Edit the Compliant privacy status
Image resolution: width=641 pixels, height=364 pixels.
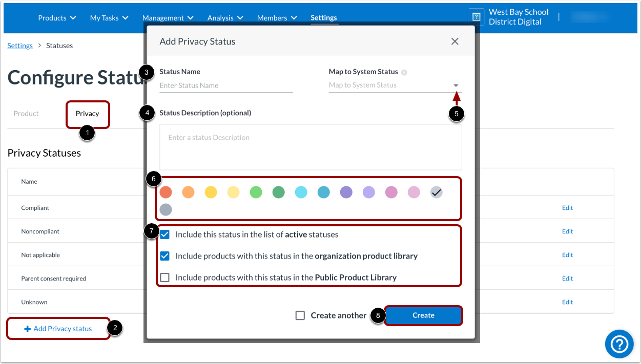point(567,207)
